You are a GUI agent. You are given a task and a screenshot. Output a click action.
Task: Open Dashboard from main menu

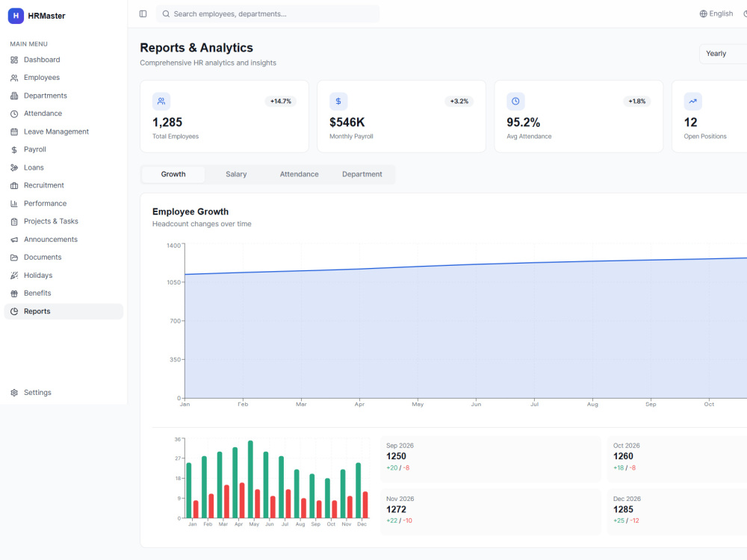click(x=63, y=60)
